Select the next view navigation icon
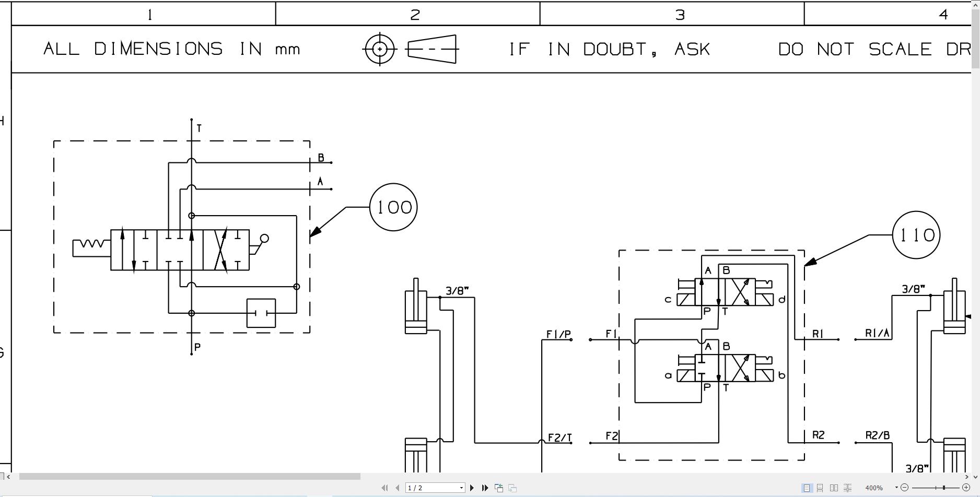Viewport: 980px width, 497px height. [x=513, y=488]
